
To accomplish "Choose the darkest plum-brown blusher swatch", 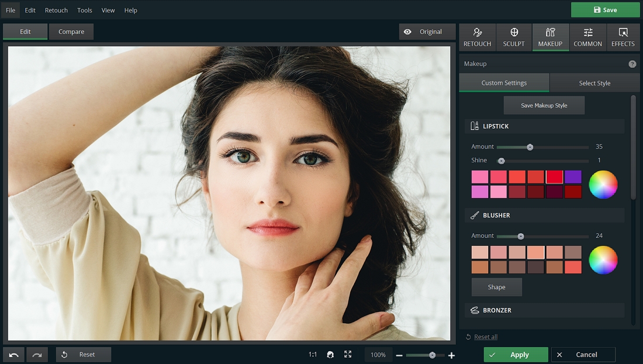I will [x=535, y=267].
